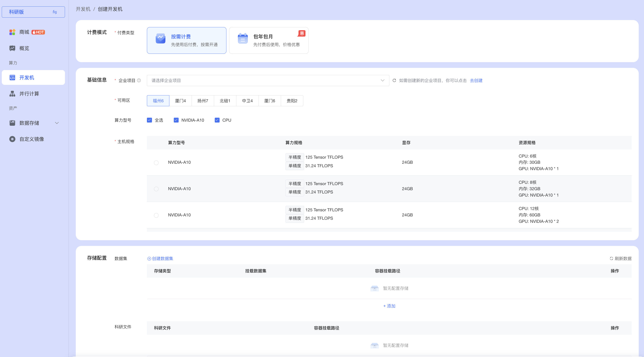Viewport: 644px width, 357px height.
Task: Open the 商城 marketplace icon
Action: [x=12, y=32]
